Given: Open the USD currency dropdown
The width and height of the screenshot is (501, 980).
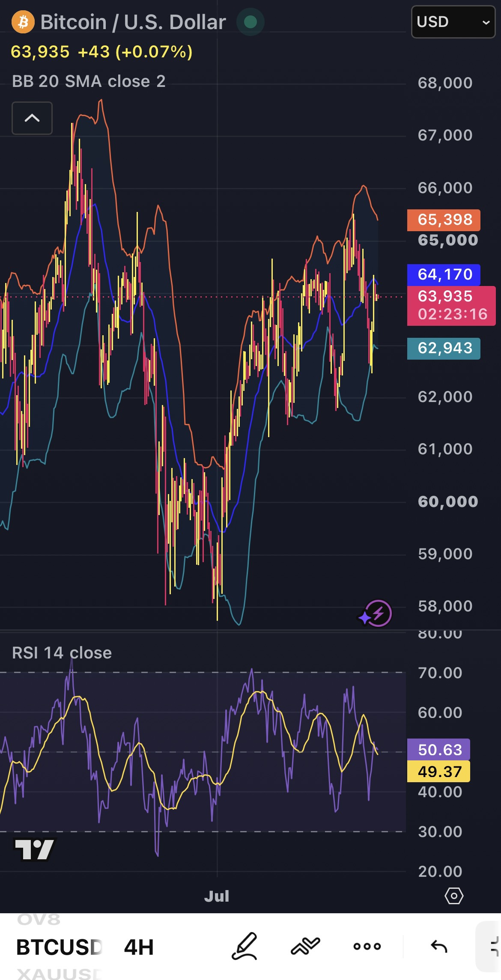Looking at the screenshot, I should point(453,22).
